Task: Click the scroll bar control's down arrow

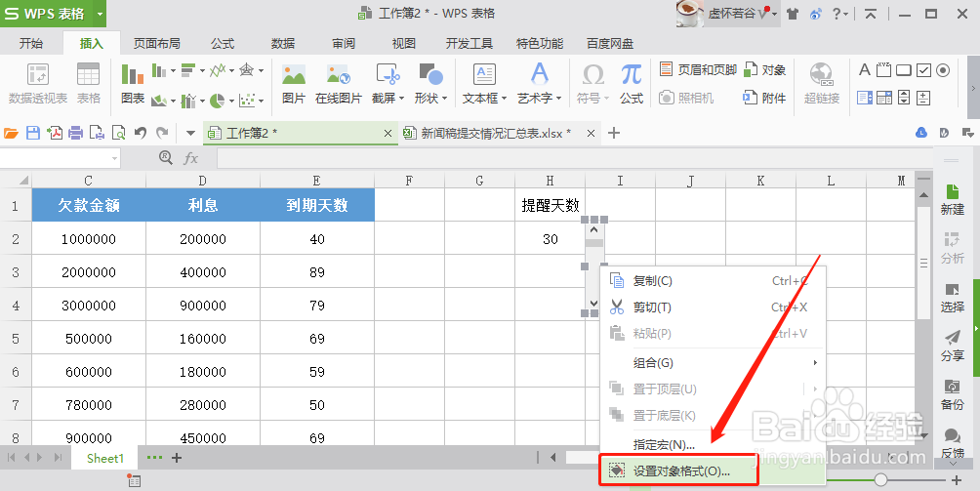Action: point(593,304)
